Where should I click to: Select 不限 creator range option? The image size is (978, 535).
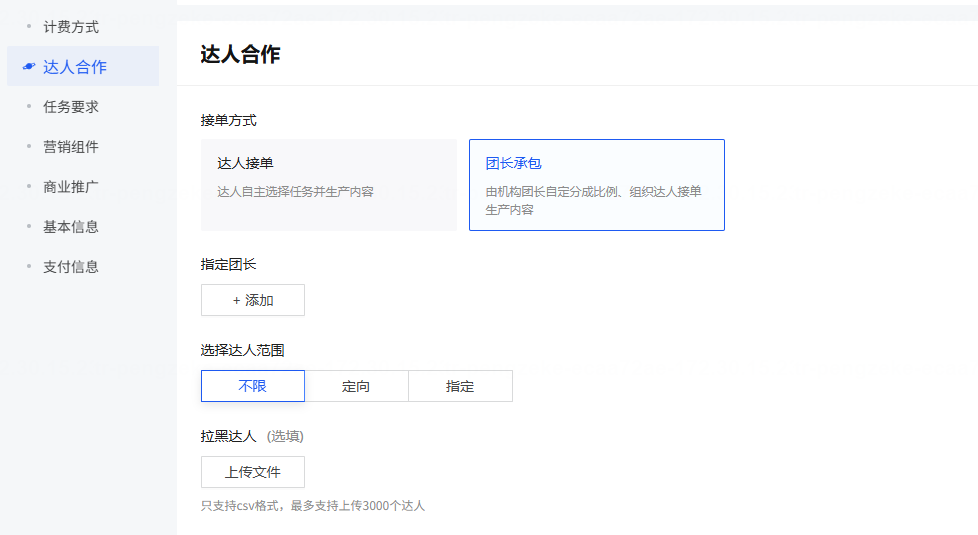click(x=253, y=386)
